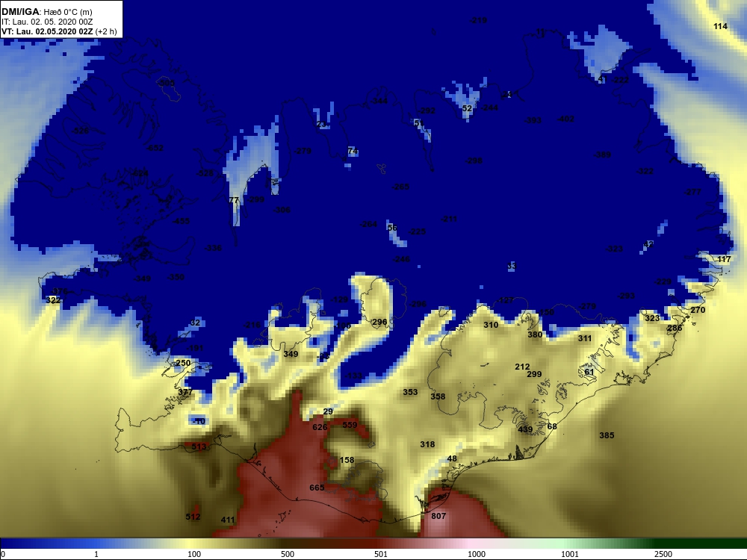Click the 322 value on the west coast
Image resolution: width=747 pixels, height=560 pixels.
click(x=53, y=300)
